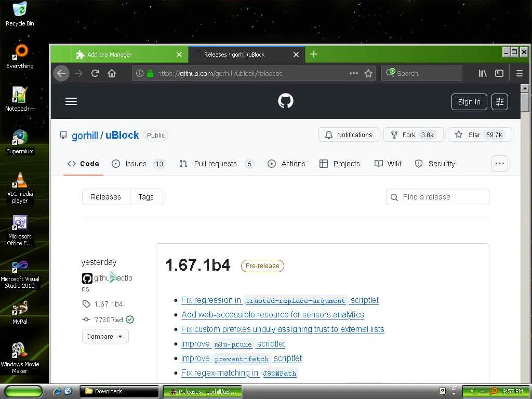Image resolution: width=532 pixels, height=399 pixels.
Task: Close the Add-ons Manager tab
Action: pyautogui.click(x=179, y=54)
